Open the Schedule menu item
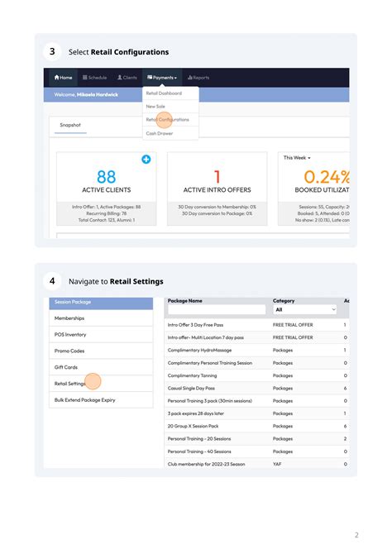The height and width of the screenshot is (554, 392). [94, 78]
